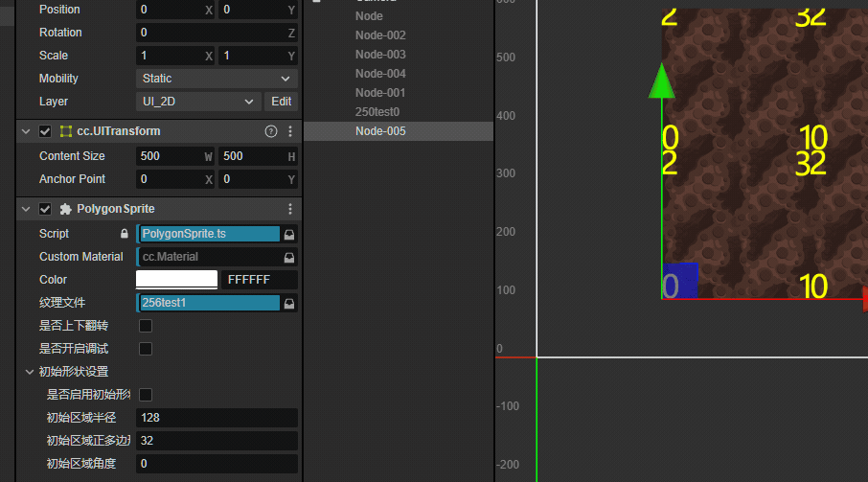Open cc.UITransform help icon
Screen dimensions: 868x482
point(271,131)
